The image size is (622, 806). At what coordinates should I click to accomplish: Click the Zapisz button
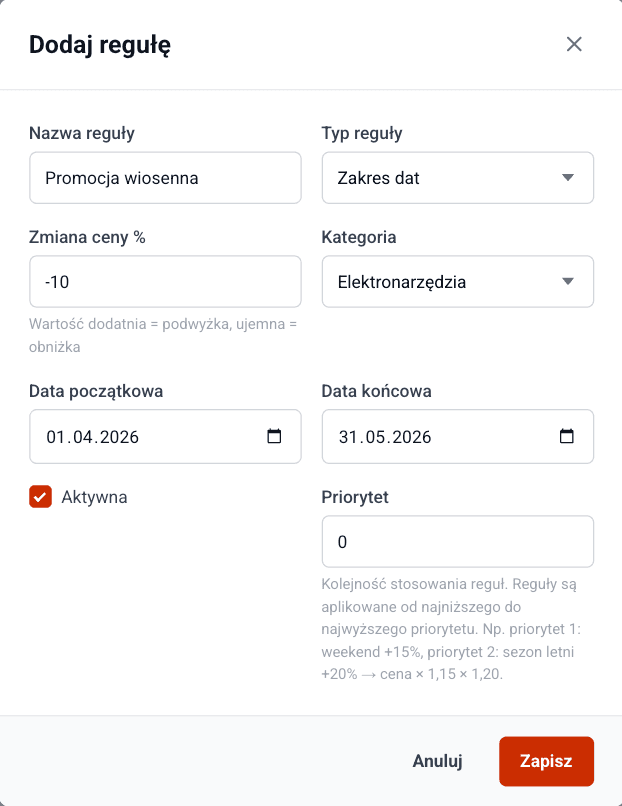[546, 761]
